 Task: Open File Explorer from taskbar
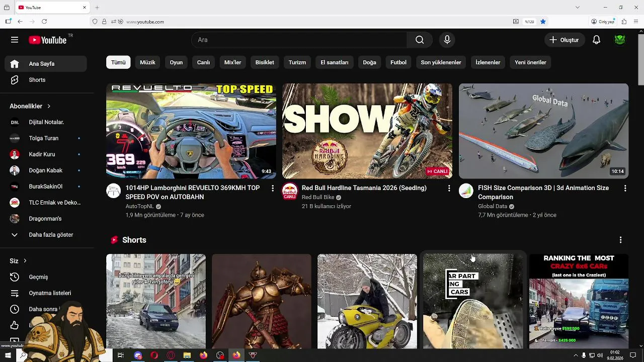pyautogui.click(x=187, y=355)
